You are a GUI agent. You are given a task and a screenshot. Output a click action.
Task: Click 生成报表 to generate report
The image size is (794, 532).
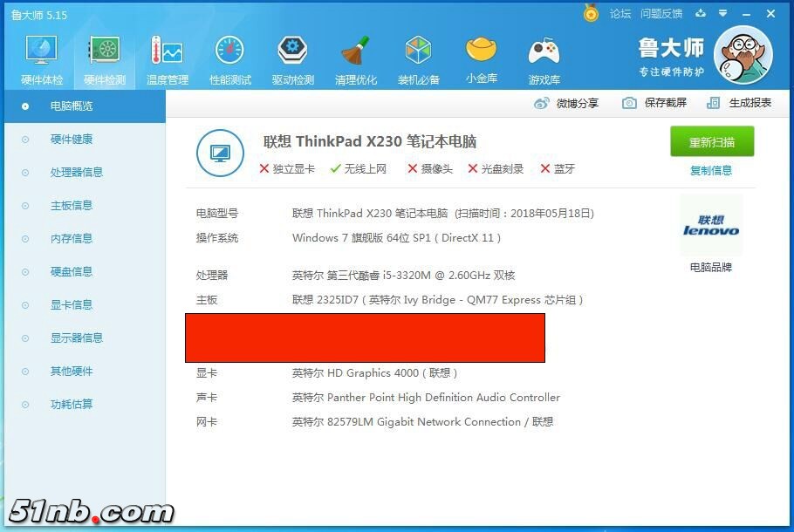(x=739, y=103)
